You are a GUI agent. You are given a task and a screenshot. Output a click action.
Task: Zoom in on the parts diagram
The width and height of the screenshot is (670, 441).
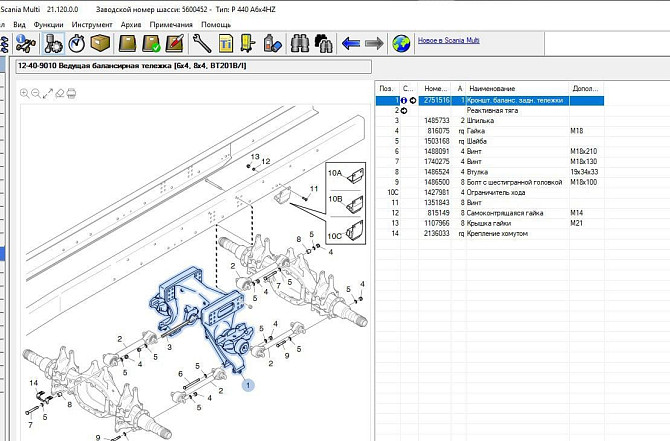click(x=25, y=93)
